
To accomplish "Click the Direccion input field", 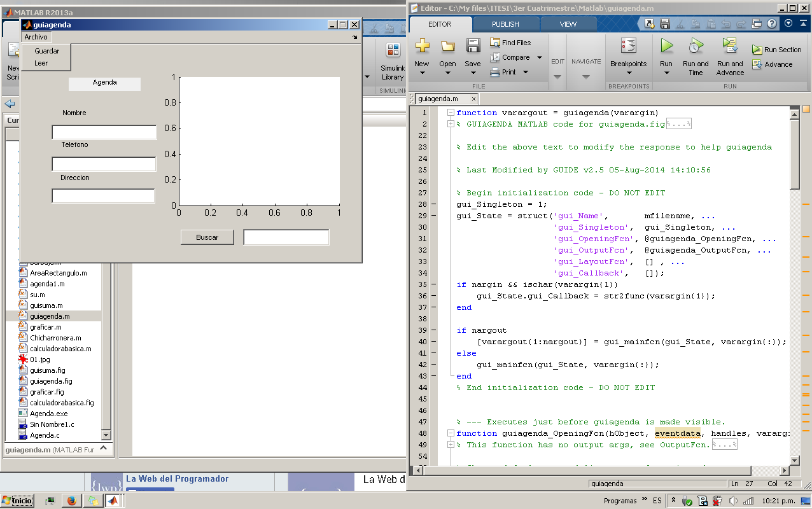I will click(103, 196).
